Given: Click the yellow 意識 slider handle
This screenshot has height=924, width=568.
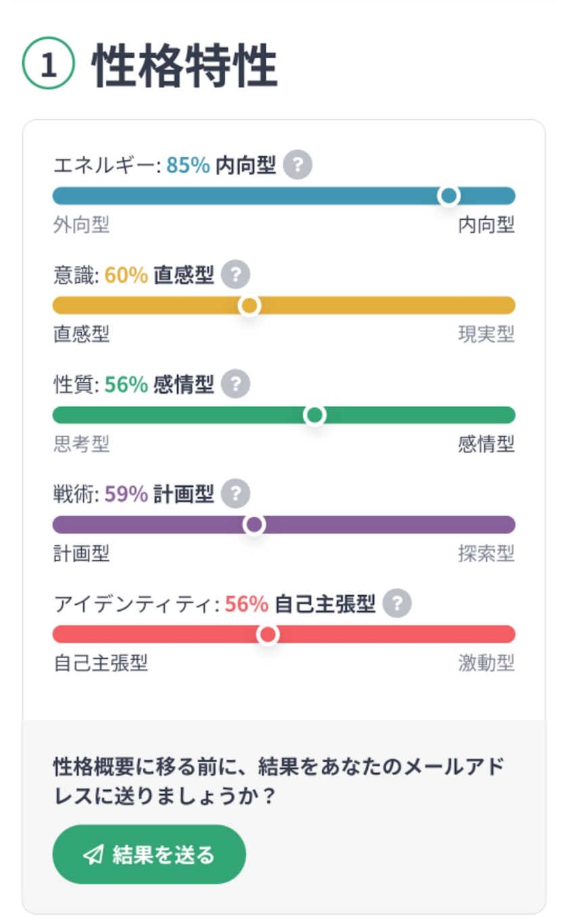Looking at the screenshot, I should [250, 306].
